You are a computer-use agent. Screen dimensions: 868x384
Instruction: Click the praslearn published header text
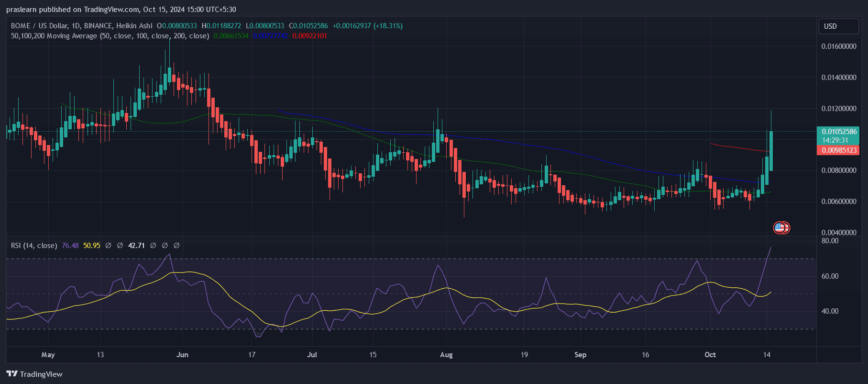tap(121, 10)
